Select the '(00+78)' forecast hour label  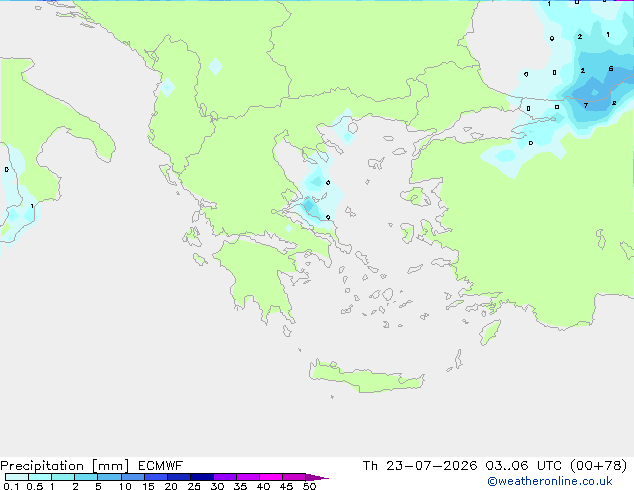point(599,466)
